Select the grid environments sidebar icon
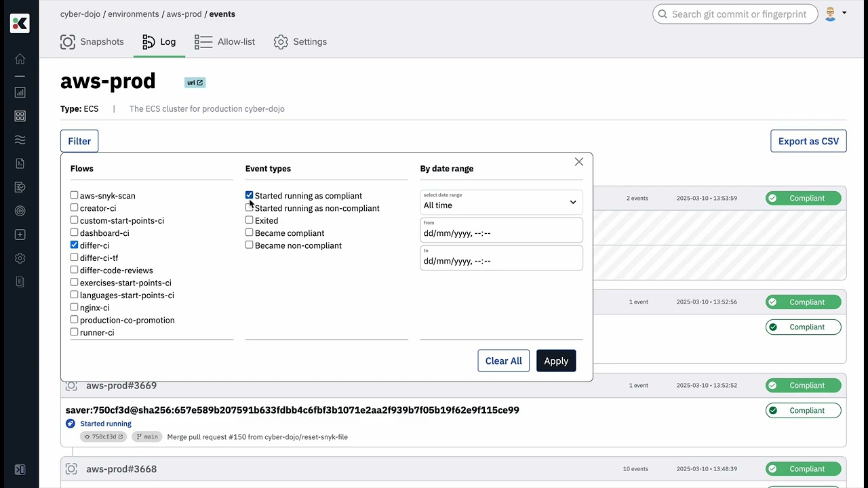 click(x=20, y=116)
